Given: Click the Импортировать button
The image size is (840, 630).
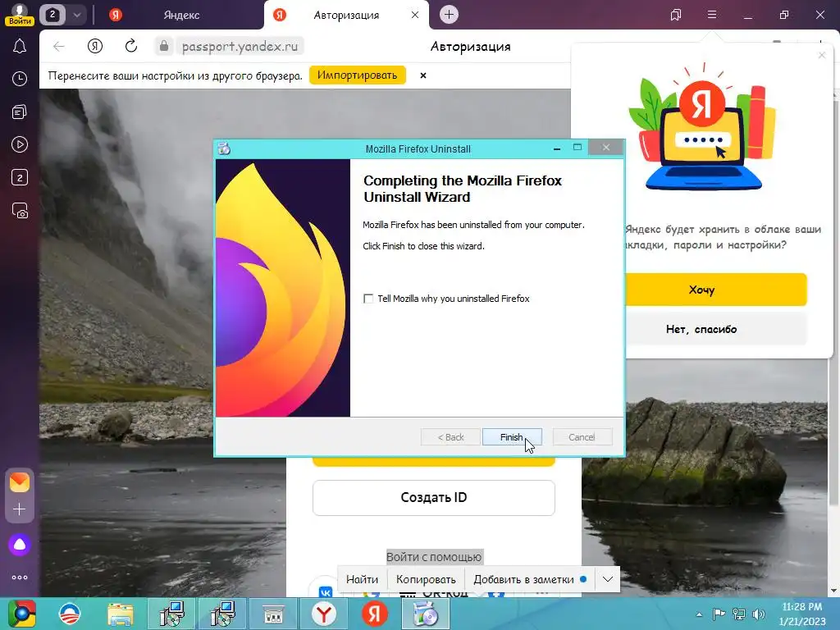Looking at the screenshot, I should pyautogui.click(x=358, y=75).
